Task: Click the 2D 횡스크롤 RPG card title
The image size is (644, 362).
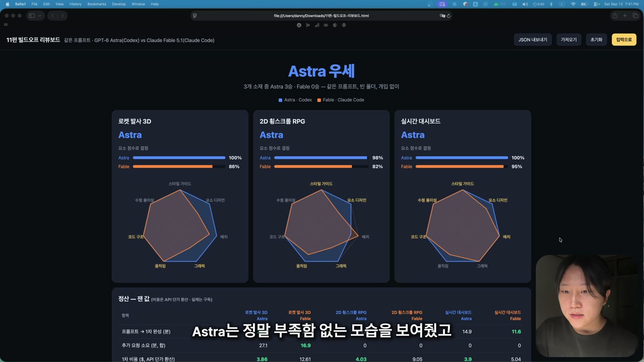Action: click(x=282, y=121)
